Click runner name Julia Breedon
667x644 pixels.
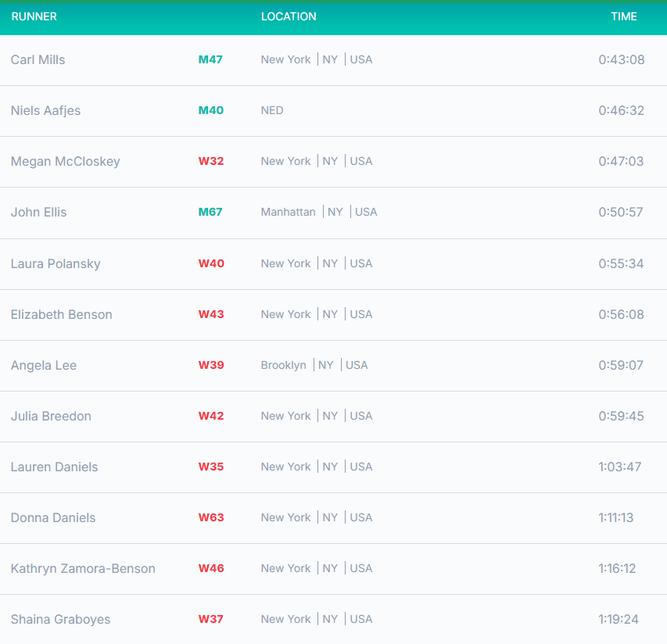pyautogui.click(x=51, y=416)
